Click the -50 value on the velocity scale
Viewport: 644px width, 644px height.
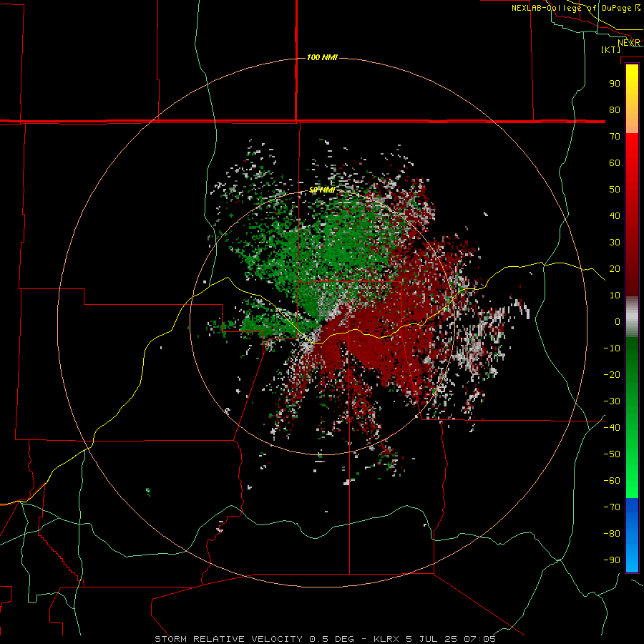pos(612,454)
